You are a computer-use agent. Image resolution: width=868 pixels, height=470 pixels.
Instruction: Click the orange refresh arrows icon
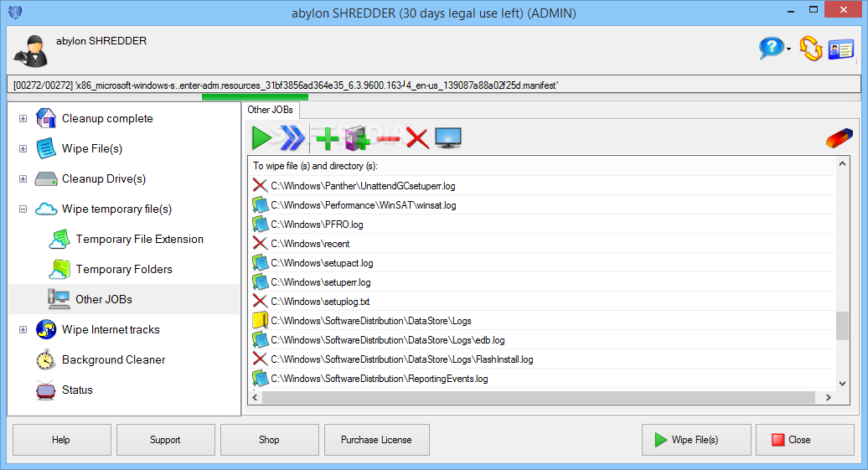811,49
